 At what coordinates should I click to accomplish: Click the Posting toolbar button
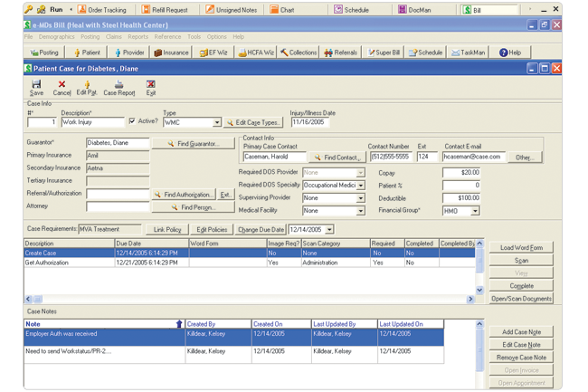(44, 53)
